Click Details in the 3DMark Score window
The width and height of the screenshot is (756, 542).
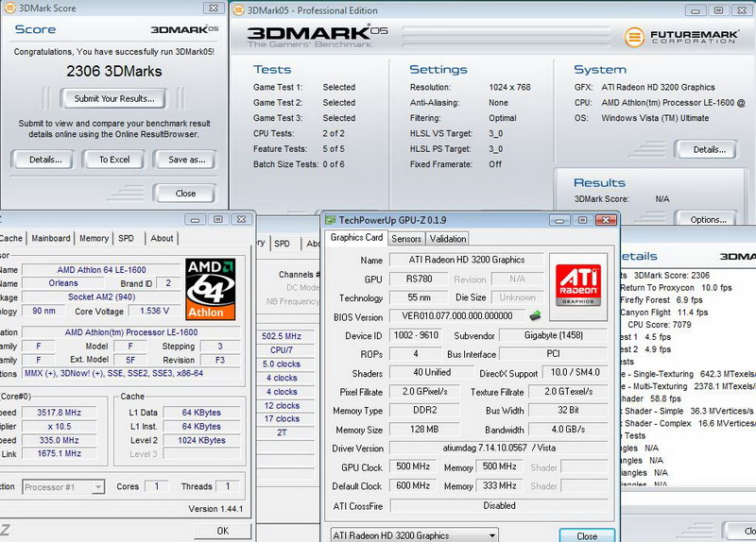[x=44, y=160]
